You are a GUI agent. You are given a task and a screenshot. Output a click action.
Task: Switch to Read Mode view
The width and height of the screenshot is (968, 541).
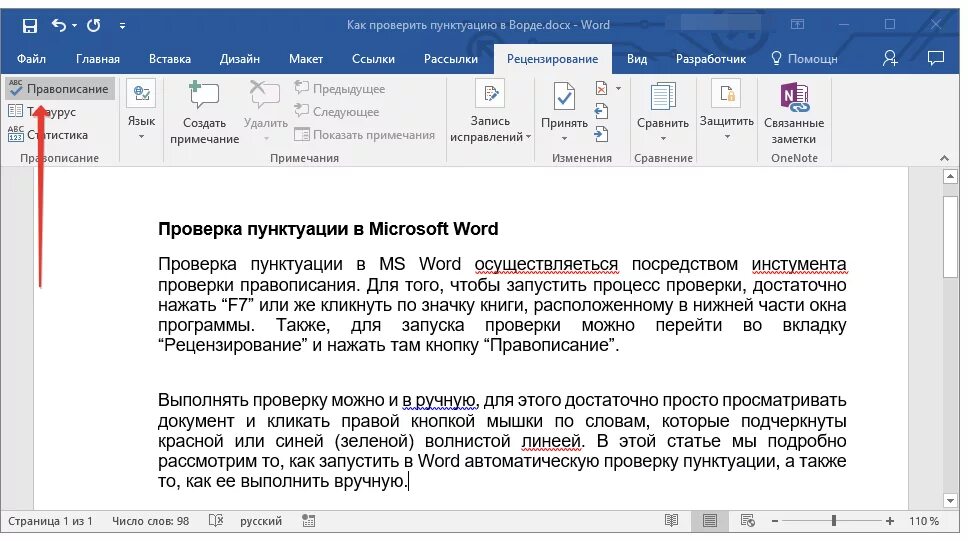click(672, 521)
